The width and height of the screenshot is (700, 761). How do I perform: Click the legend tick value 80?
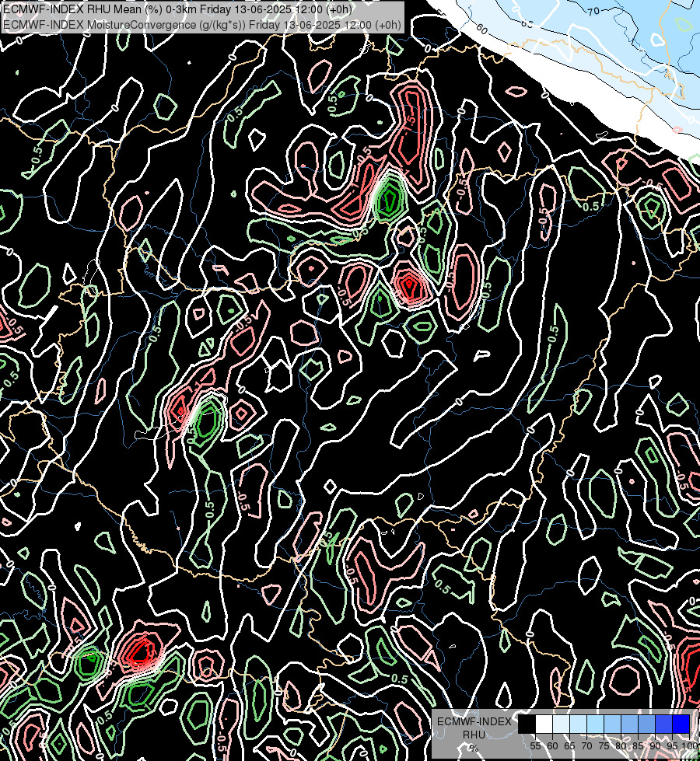(x=621, y=746)
